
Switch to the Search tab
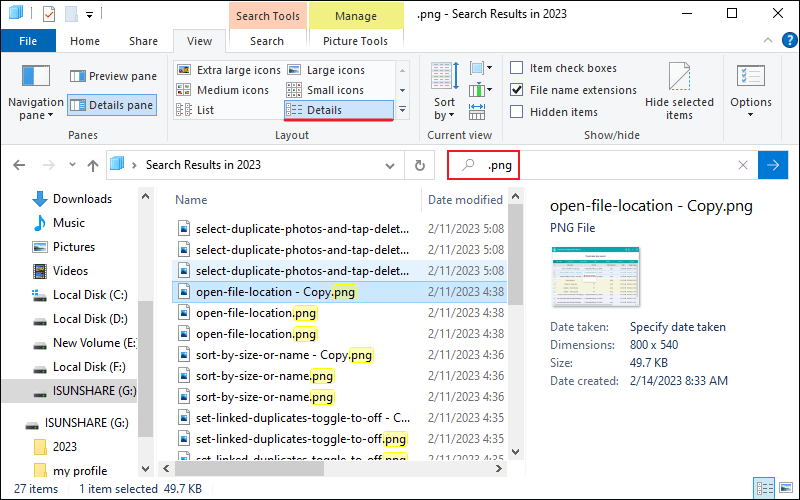coord(267,41)
